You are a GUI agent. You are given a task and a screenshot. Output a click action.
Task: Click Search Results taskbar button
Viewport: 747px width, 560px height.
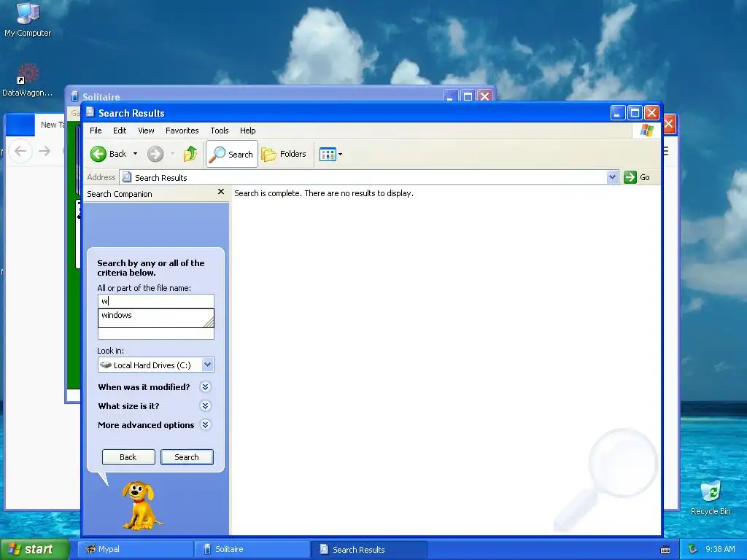click(368, 549)
